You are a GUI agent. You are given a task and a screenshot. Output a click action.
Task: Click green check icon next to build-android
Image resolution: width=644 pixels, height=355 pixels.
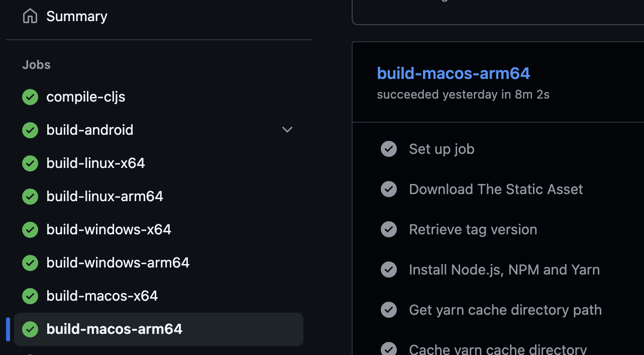(x=30, y=130)
